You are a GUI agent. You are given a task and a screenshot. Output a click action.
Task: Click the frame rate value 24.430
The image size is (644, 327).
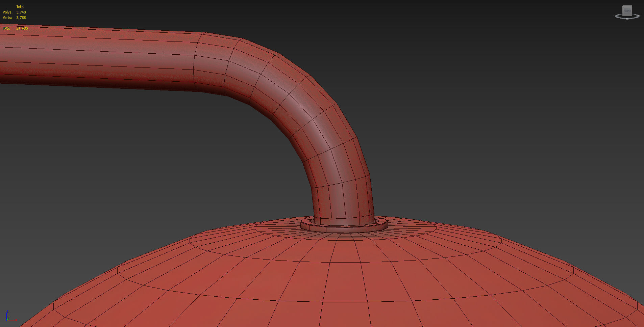click(x=22, y=28)
